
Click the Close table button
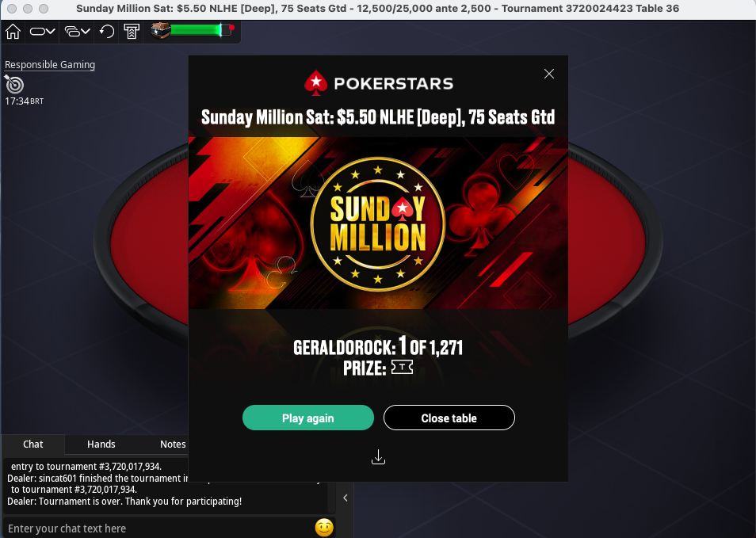click(x=449, y=418)
